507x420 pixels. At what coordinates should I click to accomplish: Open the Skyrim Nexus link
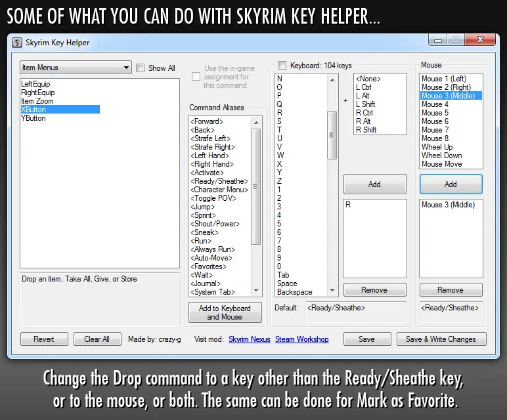pyautogui.click(x=250, y=339)
